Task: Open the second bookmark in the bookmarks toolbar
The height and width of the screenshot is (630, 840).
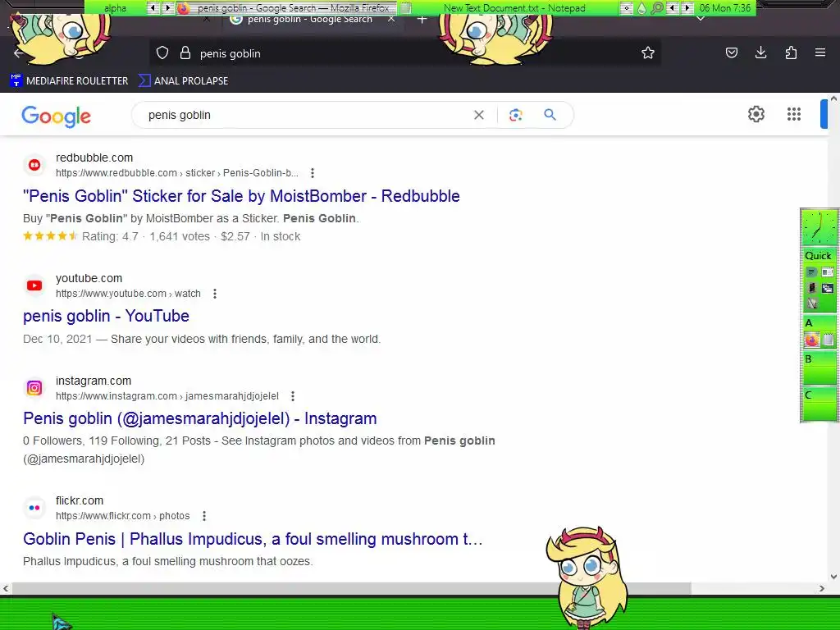Action: click(x=183, y=81)
